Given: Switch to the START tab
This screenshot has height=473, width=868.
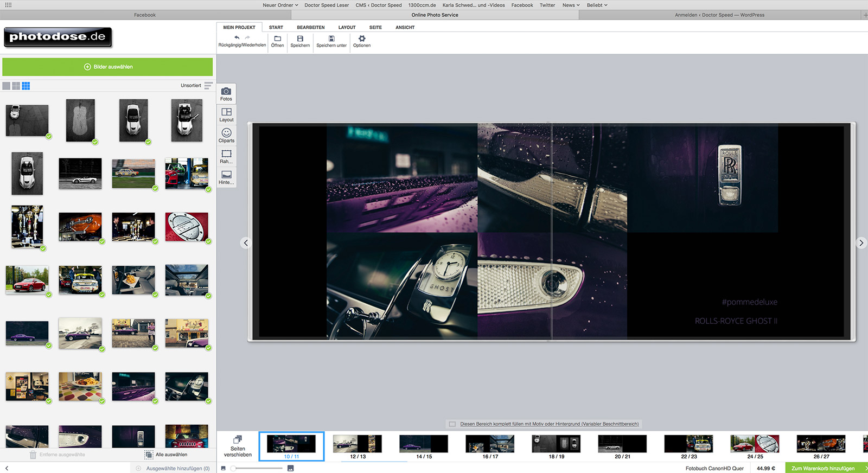Looking at the screenshot, I should tap(276, 27).
